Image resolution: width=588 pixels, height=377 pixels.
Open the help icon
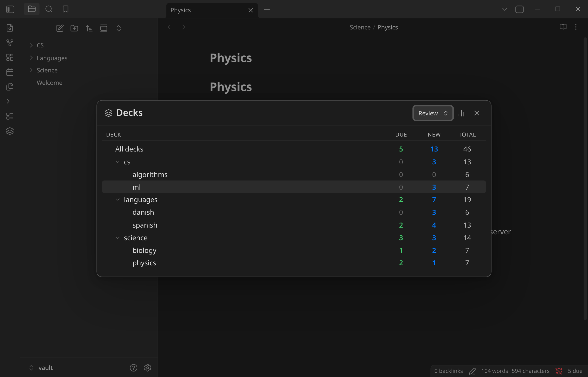click(133, 368)
